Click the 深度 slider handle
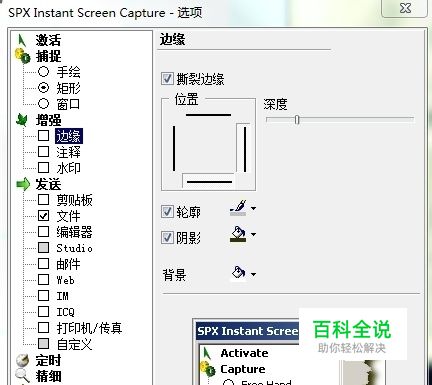432x385 pixels. click(297, 119)
